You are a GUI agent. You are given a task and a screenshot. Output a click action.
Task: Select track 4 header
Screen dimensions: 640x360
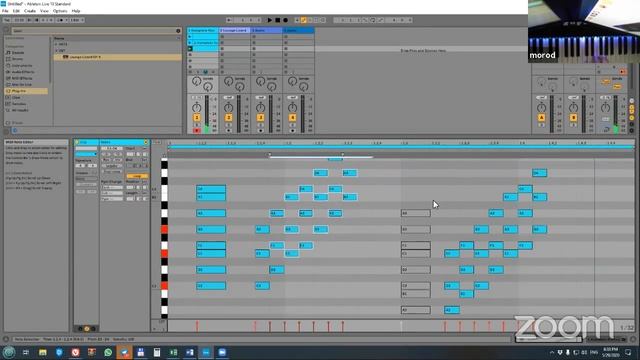pyautogui.click(x=298, y=30)
